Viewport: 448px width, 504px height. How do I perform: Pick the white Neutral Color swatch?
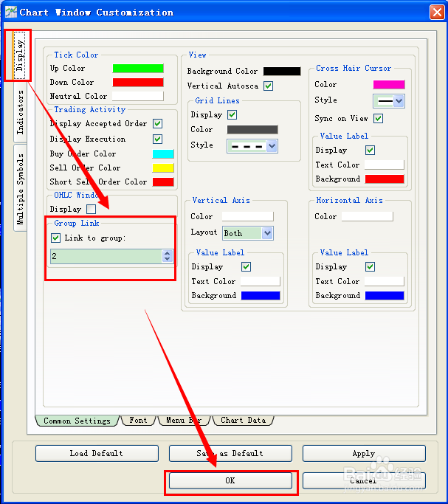click(138, 96)
